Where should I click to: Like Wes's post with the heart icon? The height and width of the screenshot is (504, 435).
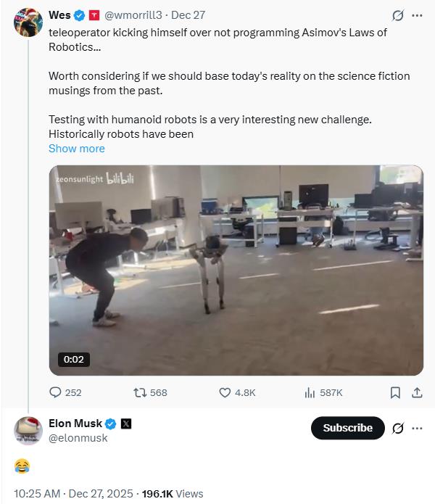(x=225, y=392)
